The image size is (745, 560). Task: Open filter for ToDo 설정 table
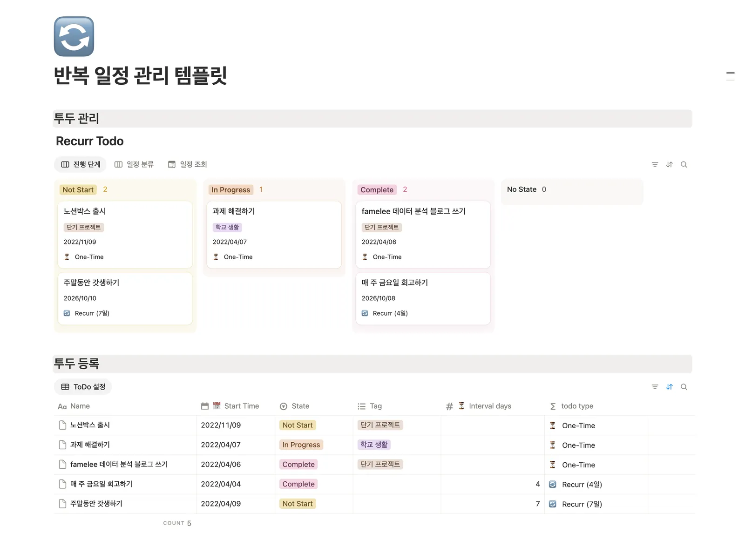655,387
